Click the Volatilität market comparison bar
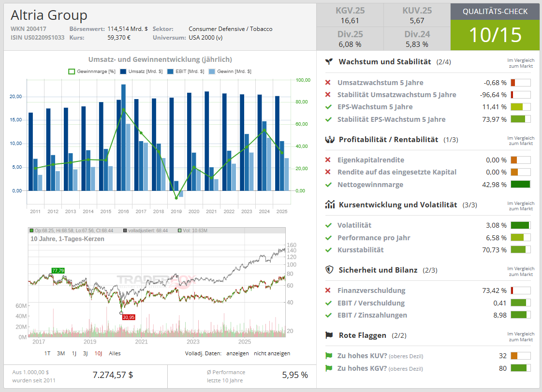 coord(520,225)
